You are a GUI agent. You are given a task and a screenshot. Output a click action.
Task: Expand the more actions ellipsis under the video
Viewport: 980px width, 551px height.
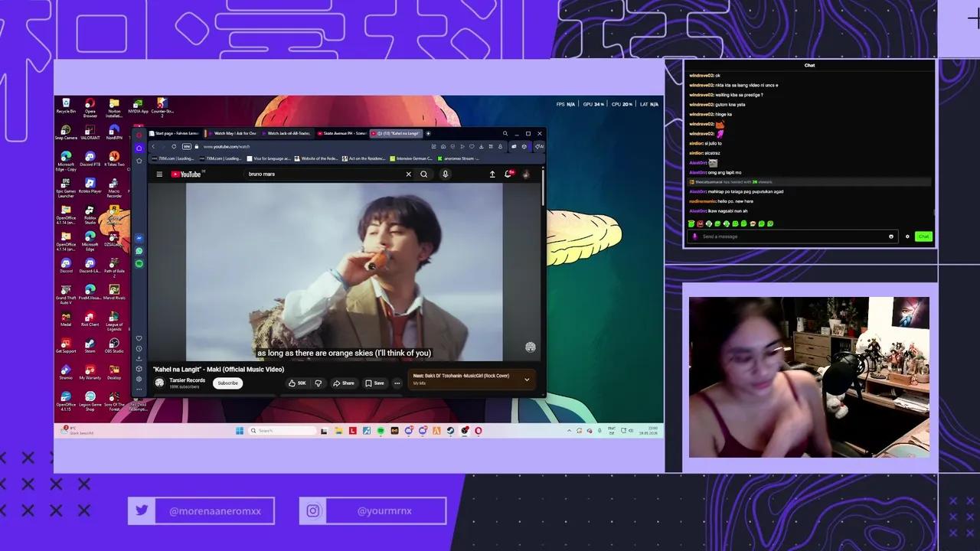point(397,383)
